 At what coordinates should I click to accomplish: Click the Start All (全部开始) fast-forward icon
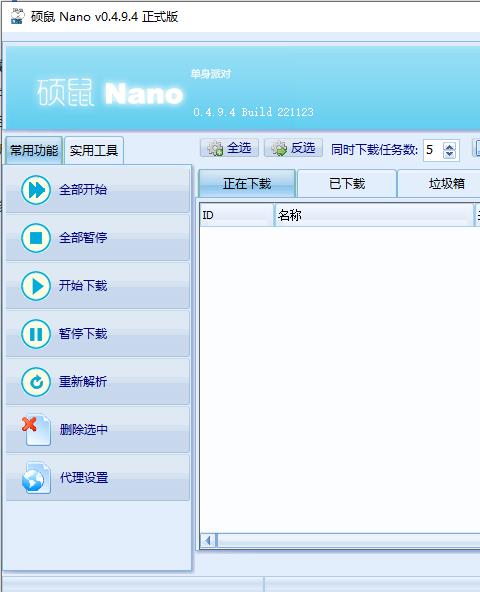tap(35, 190)
